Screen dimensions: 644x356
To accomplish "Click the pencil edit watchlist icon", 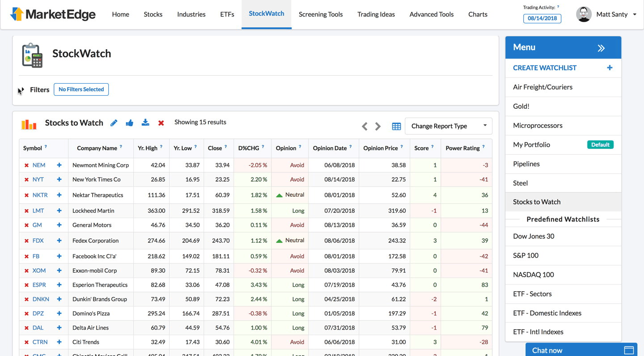I will pos(114,123).
